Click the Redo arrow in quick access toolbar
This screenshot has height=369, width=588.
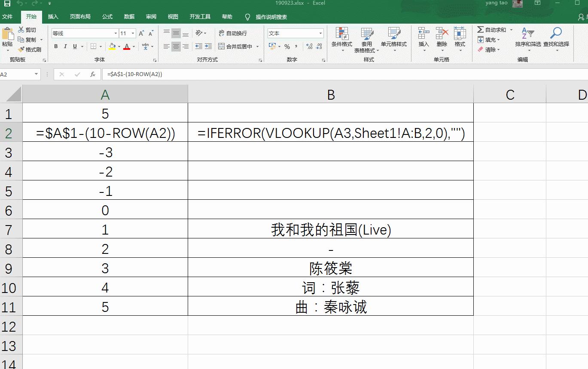[35, 3]
